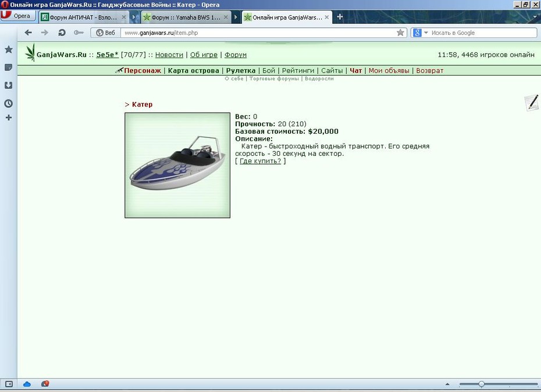
Task: Open Opera Link cloud icon in status bar
Action: (27, 384)
